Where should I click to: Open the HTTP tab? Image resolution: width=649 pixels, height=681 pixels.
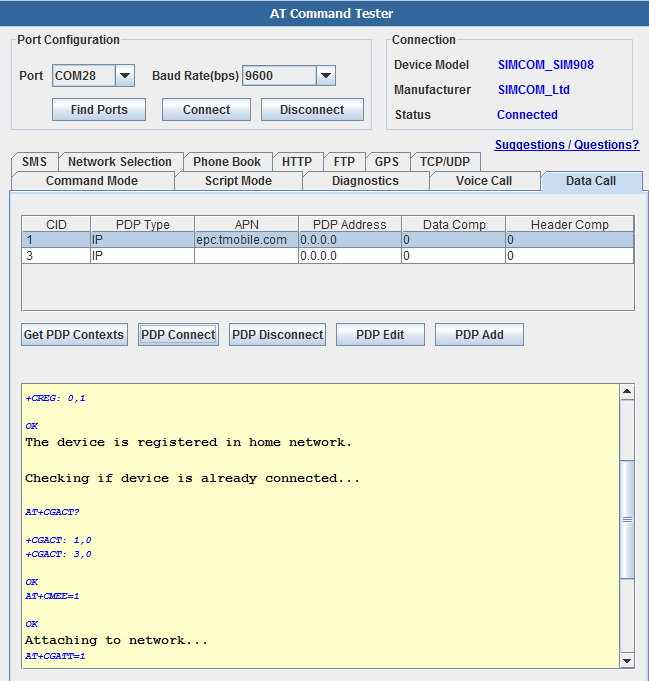pyautogui.click(x=297, y=162)
